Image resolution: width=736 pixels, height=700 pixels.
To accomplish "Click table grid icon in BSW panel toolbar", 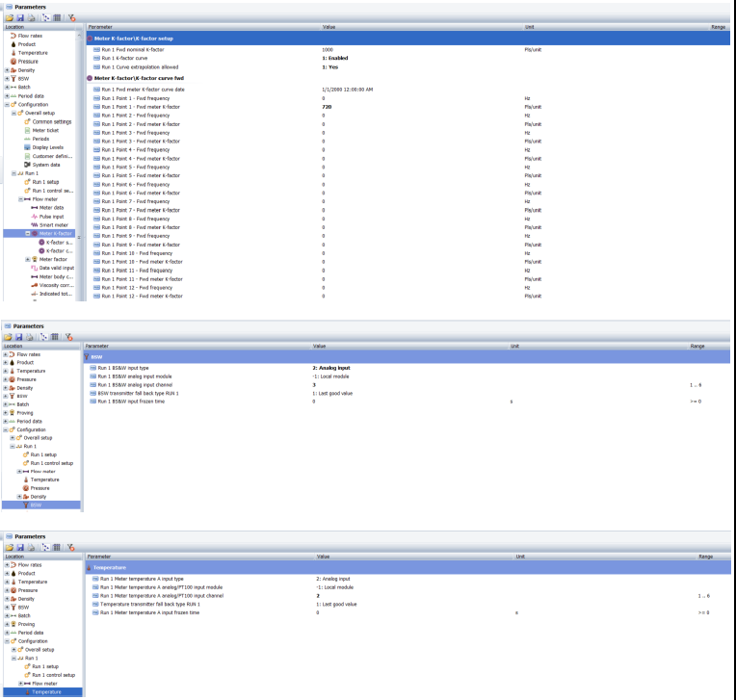I will [55, 337].
